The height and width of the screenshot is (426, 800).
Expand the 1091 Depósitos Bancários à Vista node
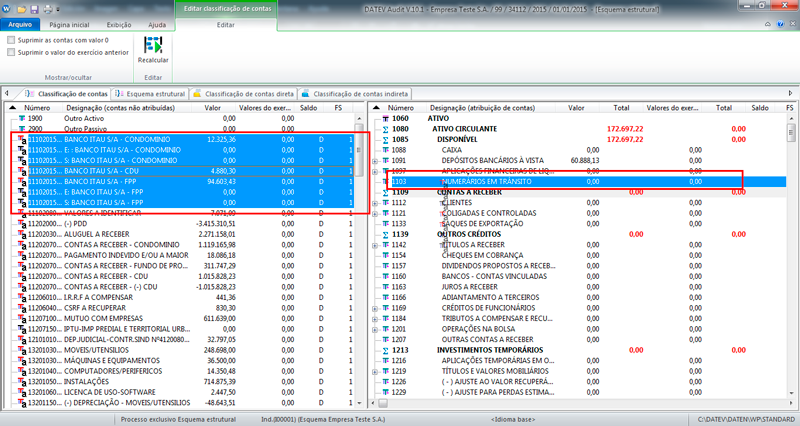click(x=374, y=160)
